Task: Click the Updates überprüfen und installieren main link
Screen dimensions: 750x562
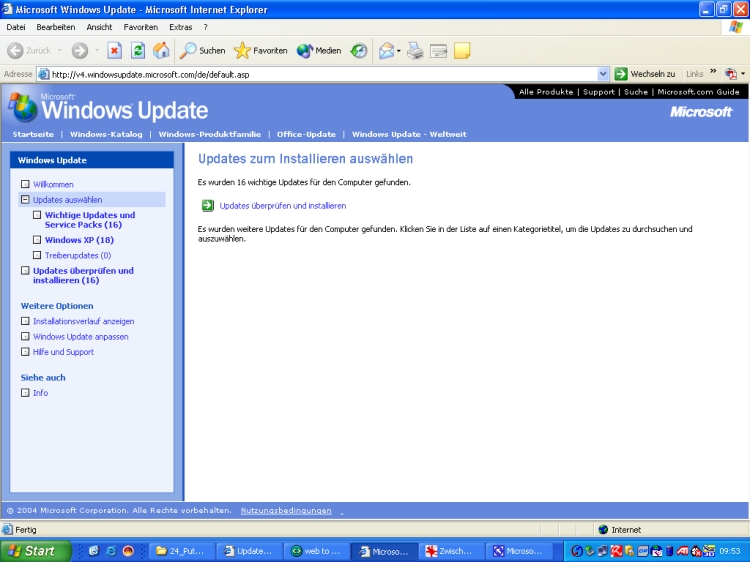Action: pos(283,206)
